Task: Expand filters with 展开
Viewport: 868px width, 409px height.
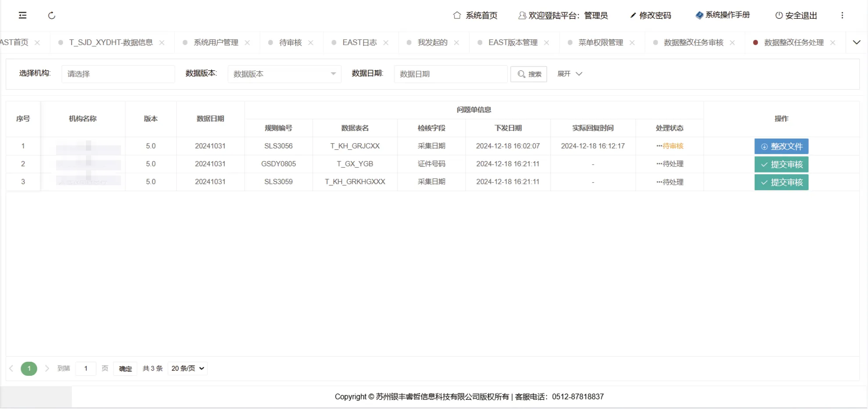Action: [569, 74]
